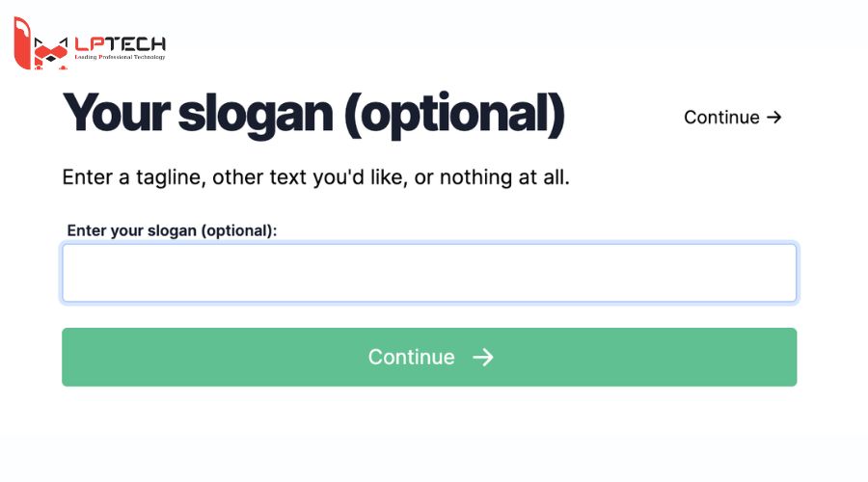Click the word 'Continue' inside the green button
Screen dimensions: 868x482
point(411,358)
